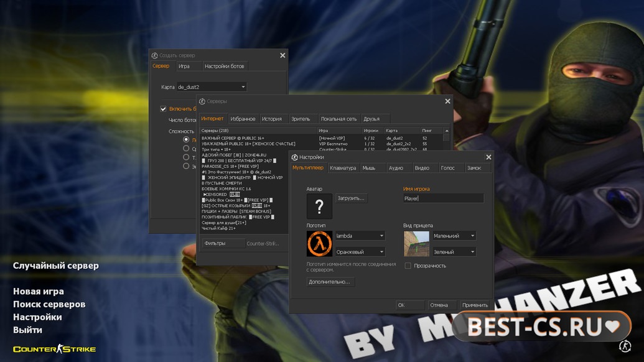Sort by the Серверы (218) column header

click(x=258, y=131)
